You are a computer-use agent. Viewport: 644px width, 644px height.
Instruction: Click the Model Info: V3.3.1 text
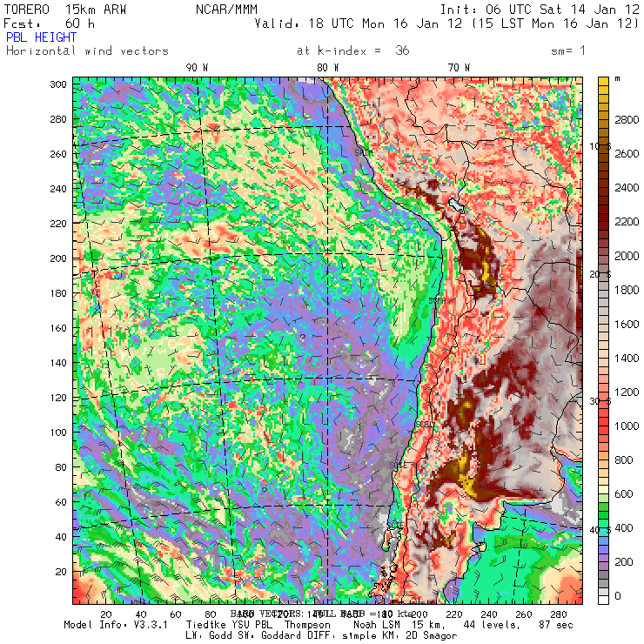[x=116, y=625]
